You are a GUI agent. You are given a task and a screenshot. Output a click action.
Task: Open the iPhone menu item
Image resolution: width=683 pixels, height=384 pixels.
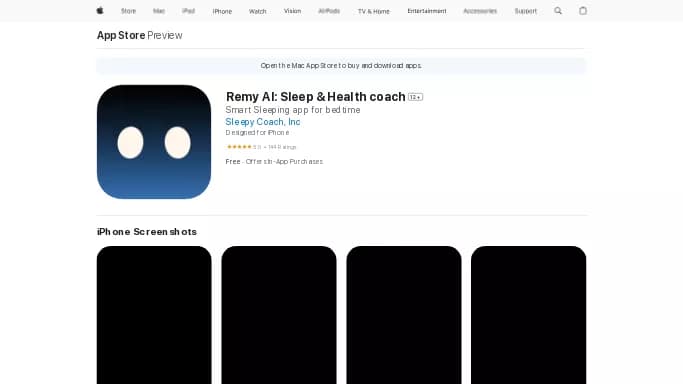pyautogui.click(x=222, y=11)
